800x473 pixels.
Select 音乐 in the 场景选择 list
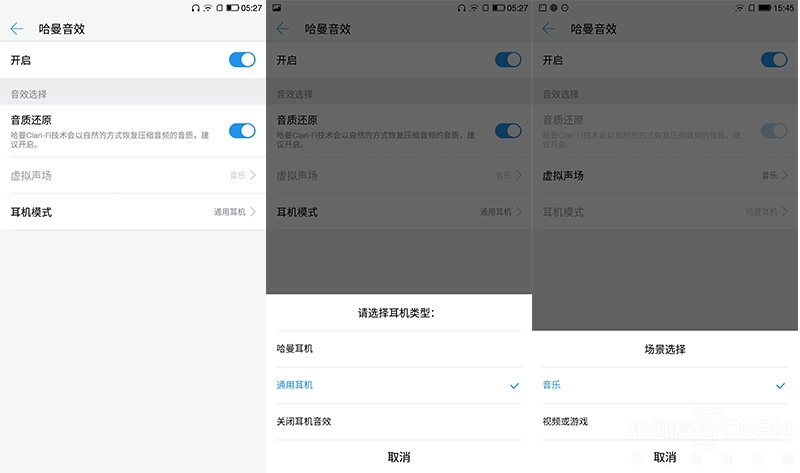665,385
